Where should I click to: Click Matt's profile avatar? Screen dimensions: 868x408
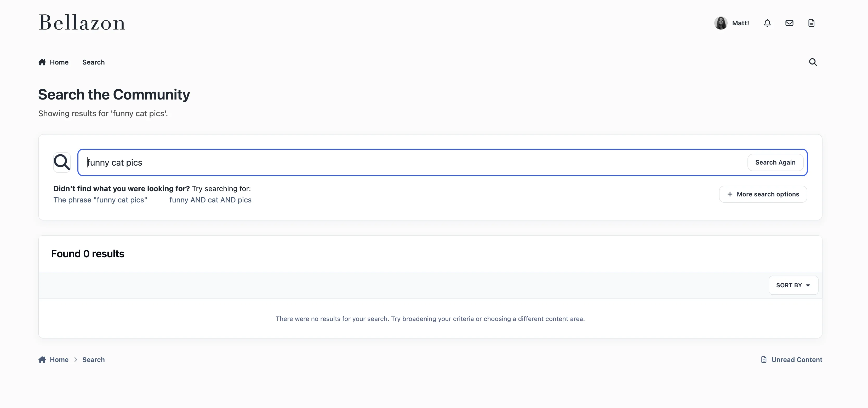pyautogui.click(x=721, y=23)
